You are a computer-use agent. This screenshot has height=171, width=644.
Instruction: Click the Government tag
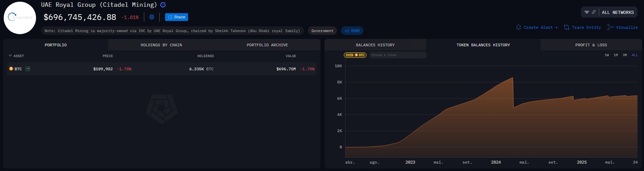(x=322, y=31)
